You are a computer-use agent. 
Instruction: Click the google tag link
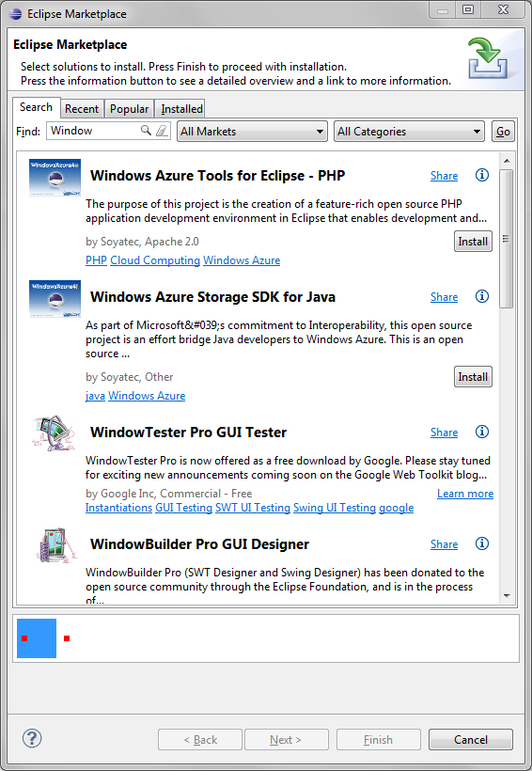click(x=396, y=508)
